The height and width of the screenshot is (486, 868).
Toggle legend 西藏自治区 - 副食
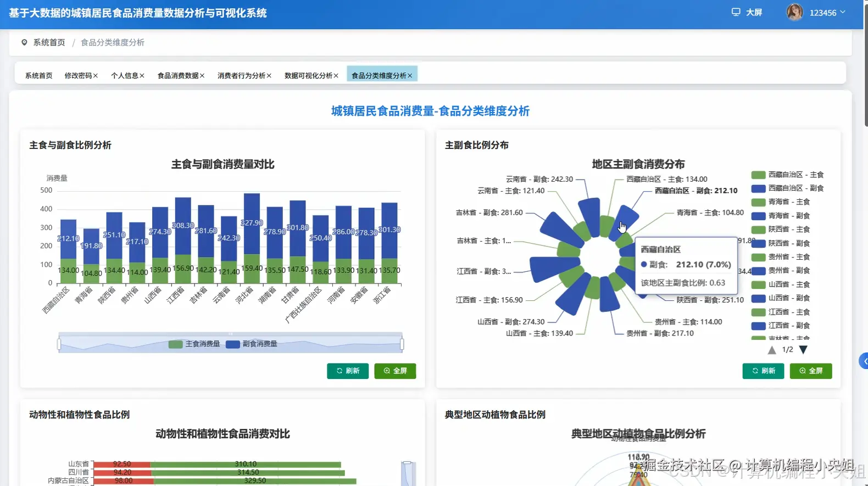point(787,188)
